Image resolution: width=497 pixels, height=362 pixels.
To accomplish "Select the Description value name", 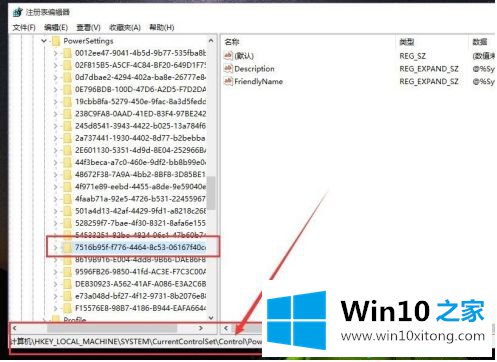I will 254,69.
